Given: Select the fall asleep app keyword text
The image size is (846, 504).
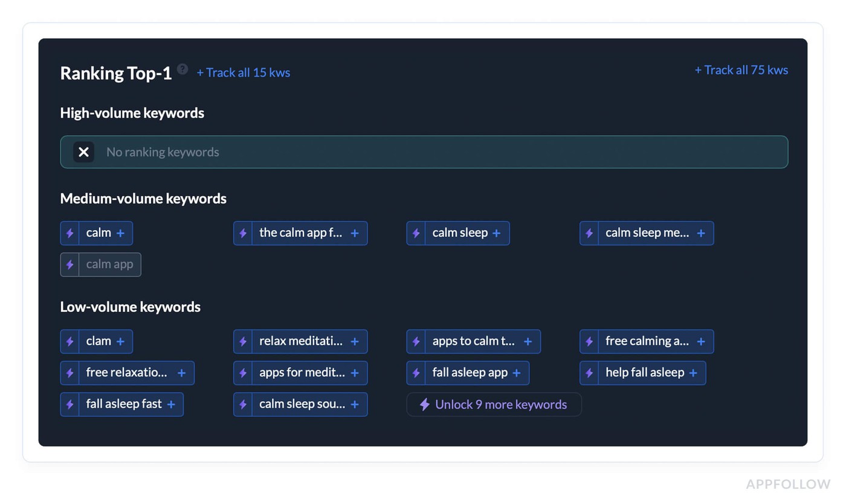Looking at the screenshot, I should (470, 372).
